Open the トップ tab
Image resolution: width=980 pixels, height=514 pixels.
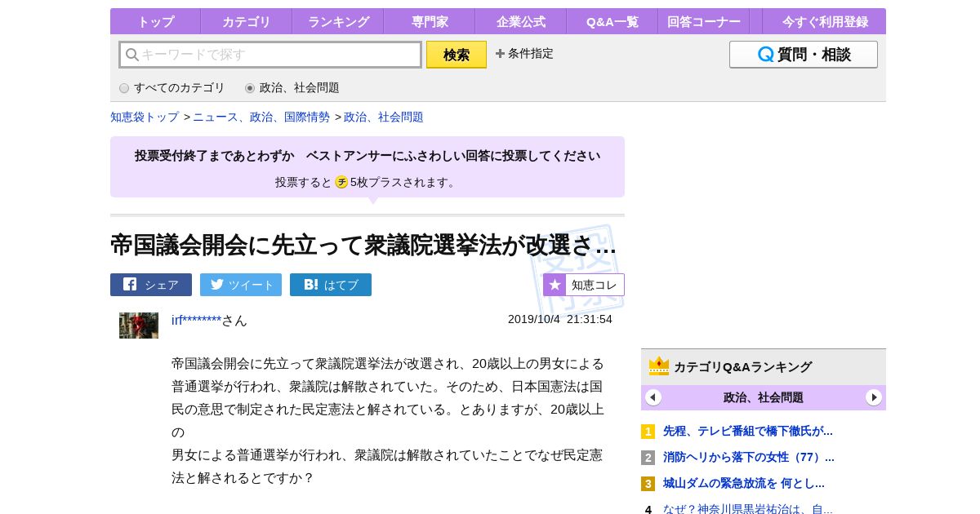155,21
